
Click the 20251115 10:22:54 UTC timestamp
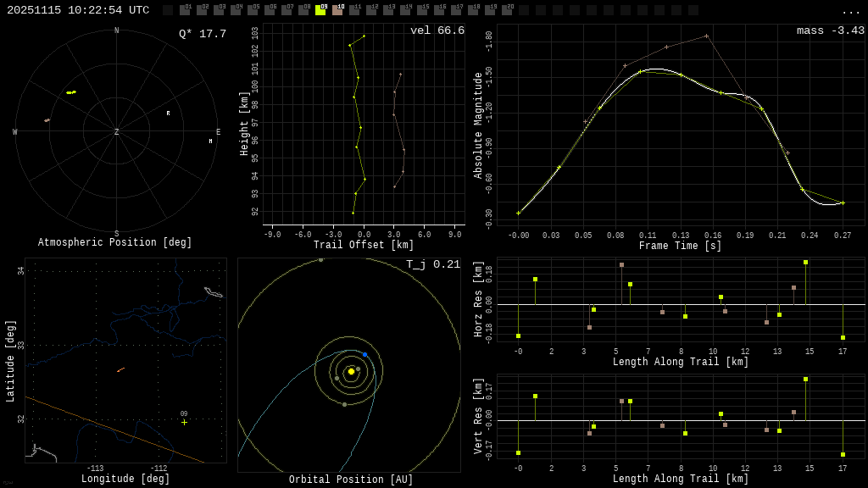(x=78, y=10)
